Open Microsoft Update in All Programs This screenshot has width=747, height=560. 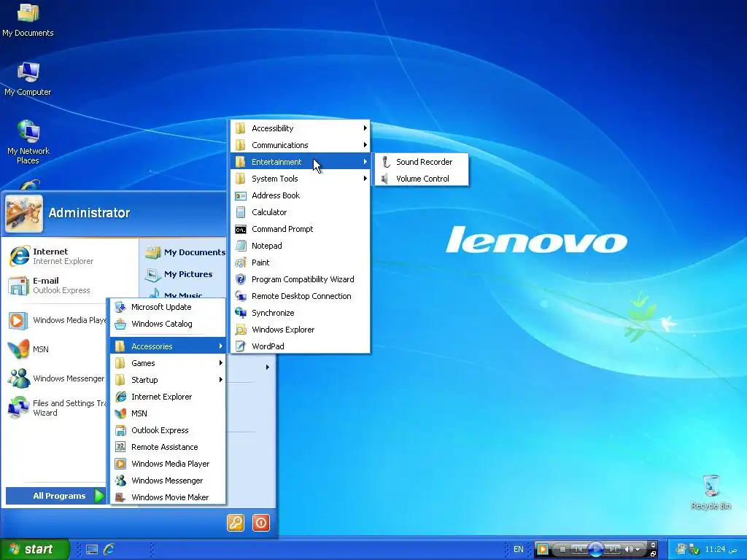(x=168, y=307)
